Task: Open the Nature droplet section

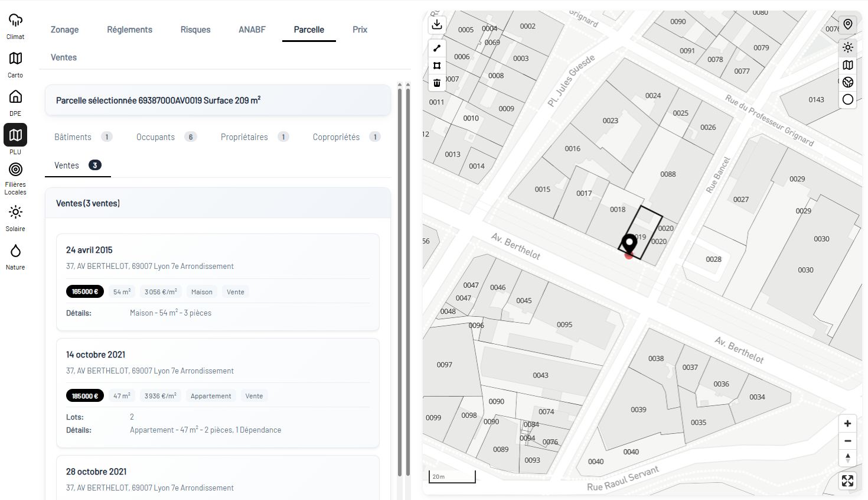Action: [x=15, y=257]
